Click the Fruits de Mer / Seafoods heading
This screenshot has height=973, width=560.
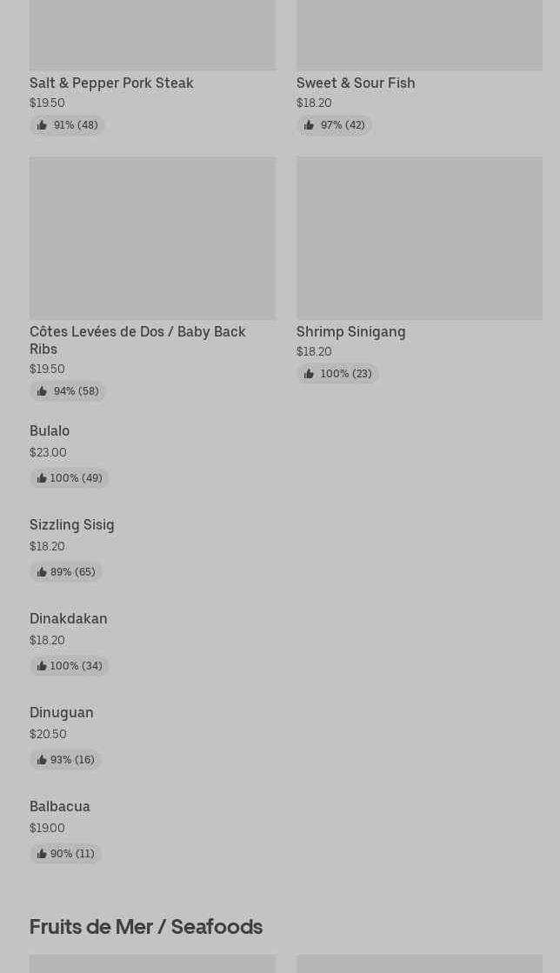(x=146, y=926)
